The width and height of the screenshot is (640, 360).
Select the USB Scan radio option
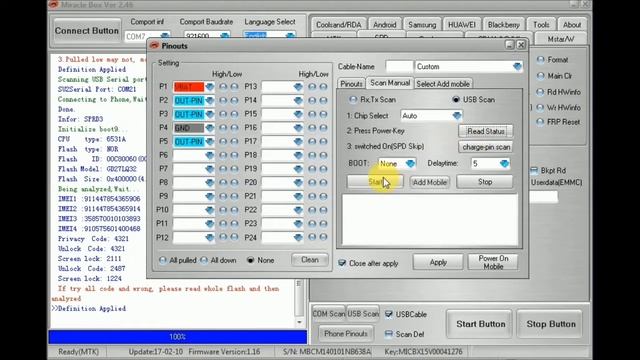456,100
